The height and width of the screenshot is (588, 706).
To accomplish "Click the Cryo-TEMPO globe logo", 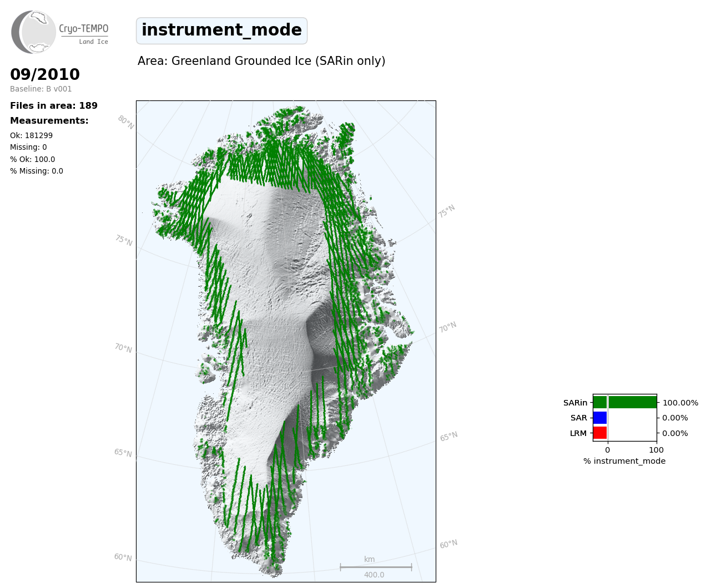I will tap(33, 32).
